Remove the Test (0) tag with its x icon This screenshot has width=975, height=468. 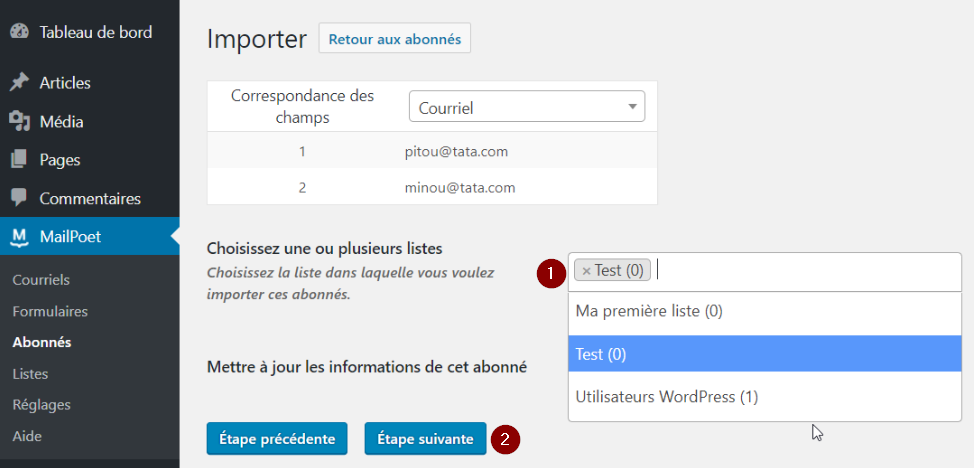point(586,270)
